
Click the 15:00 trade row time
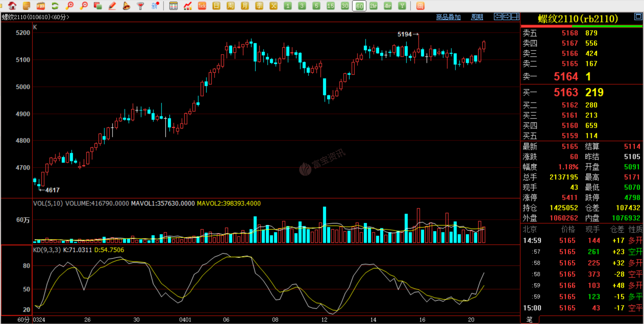point(532,308)
